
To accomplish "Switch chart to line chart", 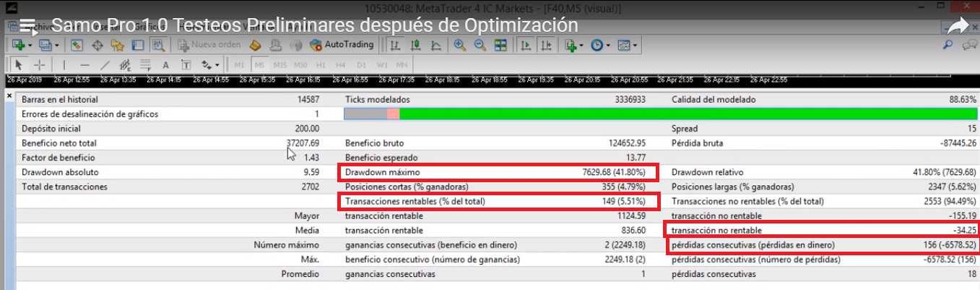I will (435, 45).
